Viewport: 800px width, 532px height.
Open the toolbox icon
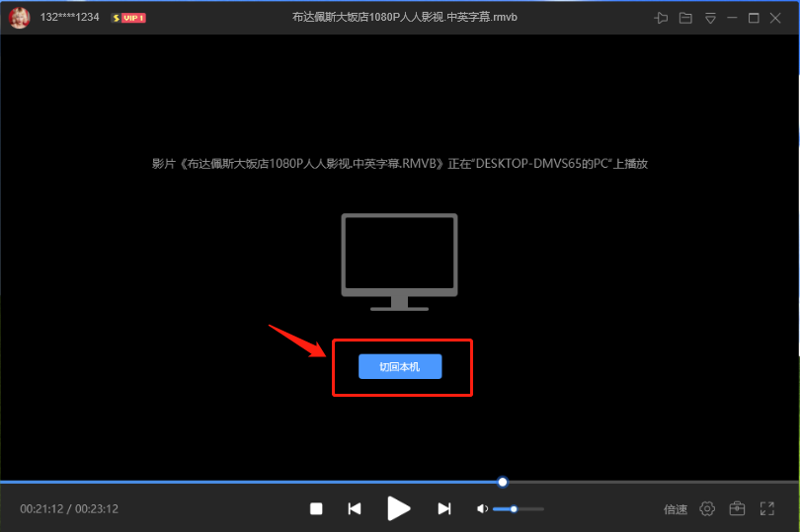pyautogui.click(x=737, y=508)
